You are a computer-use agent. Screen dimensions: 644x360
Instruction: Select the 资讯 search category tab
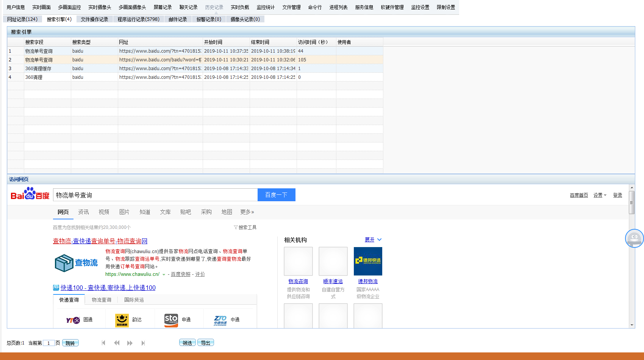click(x=83, y=212)
